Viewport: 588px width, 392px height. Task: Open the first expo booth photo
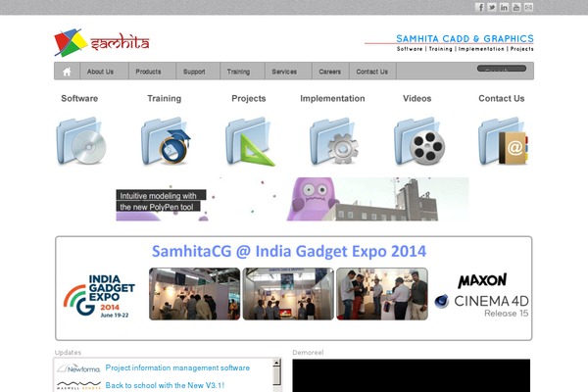[x=195, y=294]
